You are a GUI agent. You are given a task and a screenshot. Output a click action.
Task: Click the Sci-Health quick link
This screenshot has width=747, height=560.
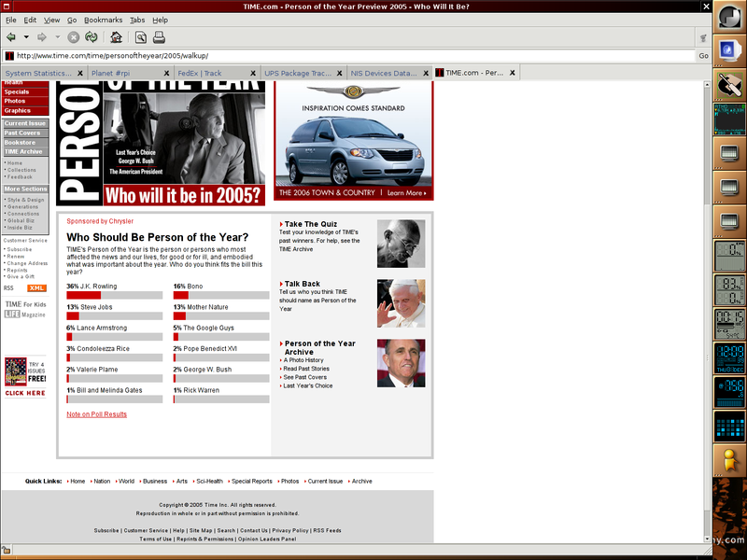209,481
